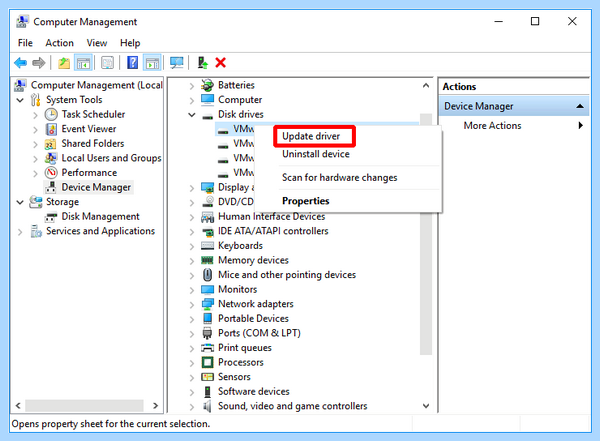Screen dimensions: 600x441
Task: Select Computer Management (Local) root node
Action: click(97, 85)
